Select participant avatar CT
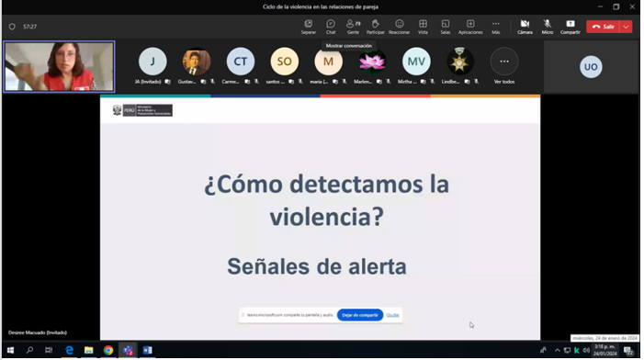The width and height of the screenshot is (644, 360). coord(242,62)
